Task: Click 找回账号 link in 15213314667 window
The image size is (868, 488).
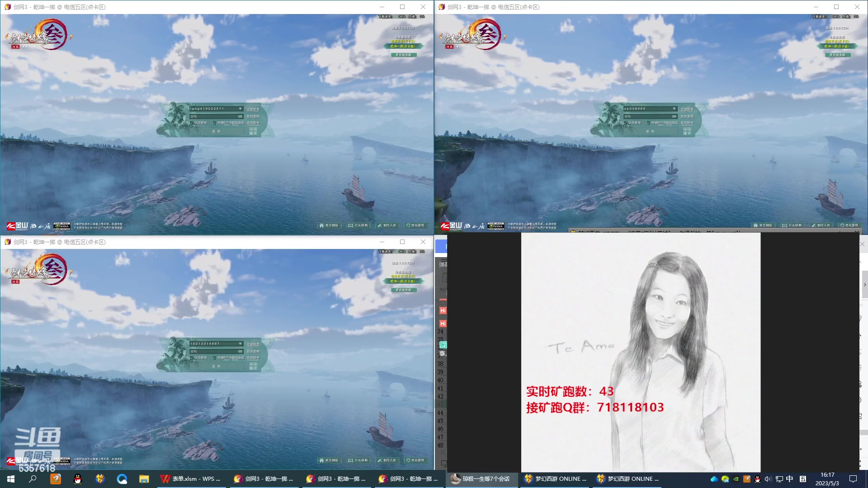Action: (x=253, y=358)
